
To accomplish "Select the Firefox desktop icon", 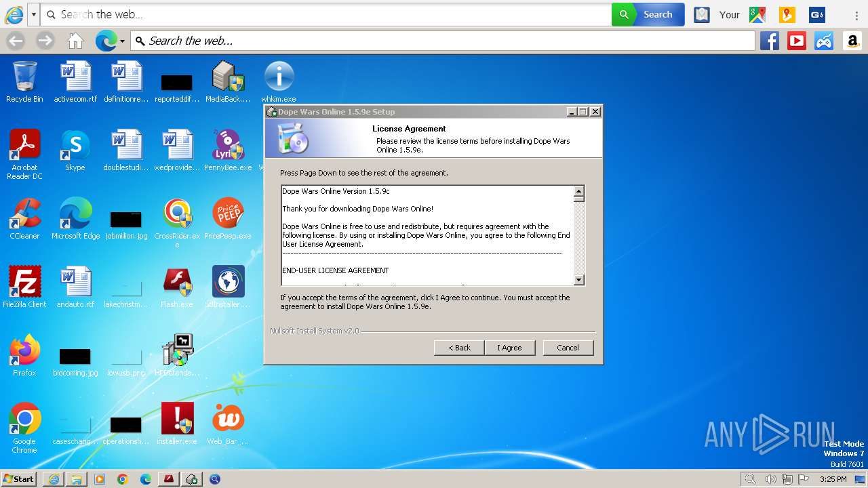I will (24, 355).
